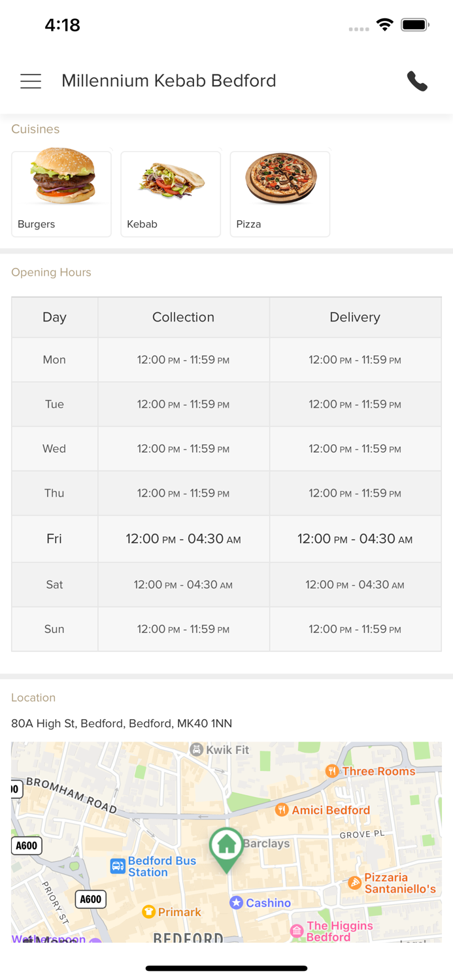
Task: Tap The Higgins Bedford museum pin
Action: coord(297,930)
